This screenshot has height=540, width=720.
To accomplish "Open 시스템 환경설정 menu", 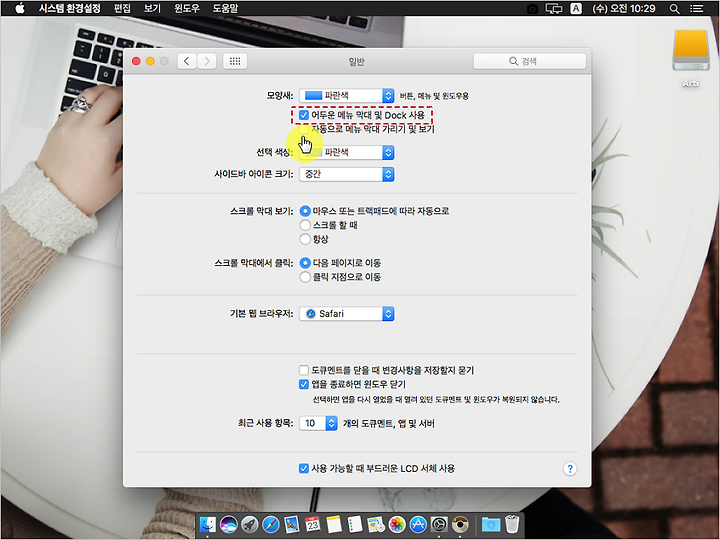I will pyautogui.click(x=69, y=8).
